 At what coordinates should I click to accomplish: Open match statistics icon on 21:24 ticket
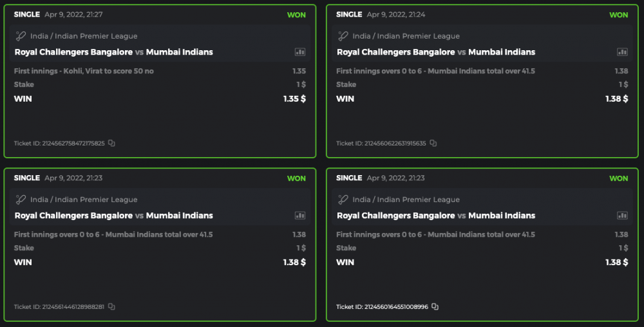622,52
